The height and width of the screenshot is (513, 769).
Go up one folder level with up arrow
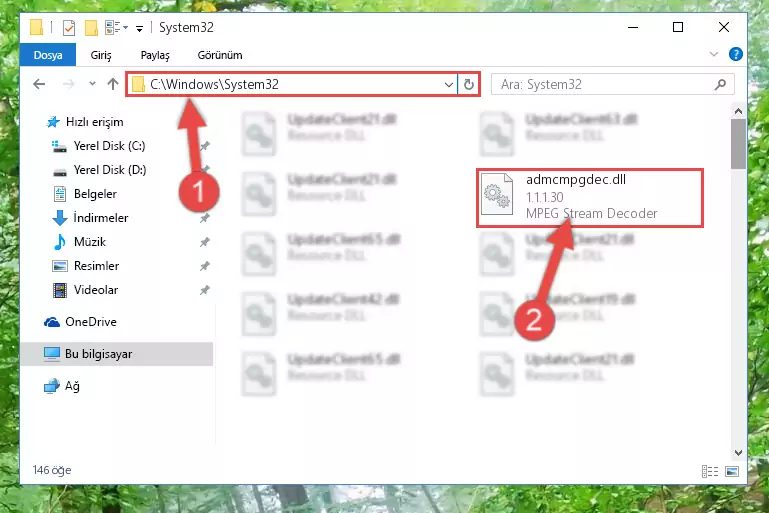tap(113, 84)
